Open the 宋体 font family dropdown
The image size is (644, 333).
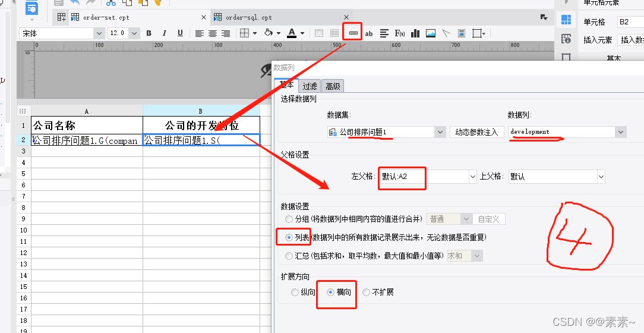pyautogui.click(x=99, y=33)
